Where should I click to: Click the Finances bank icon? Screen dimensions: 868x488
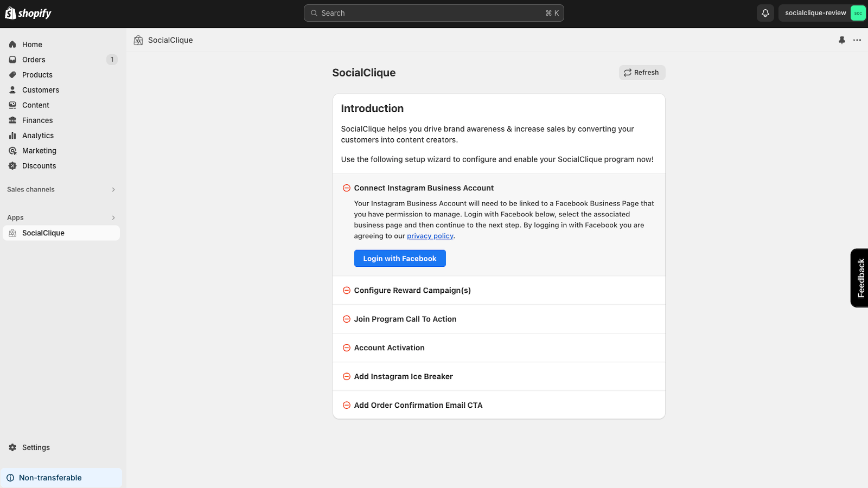12,120
